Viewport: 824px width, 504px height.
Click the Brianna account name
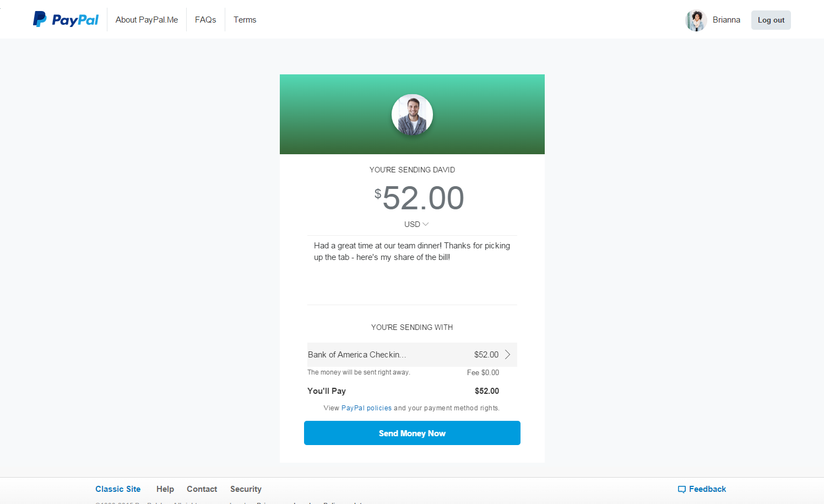726,20
